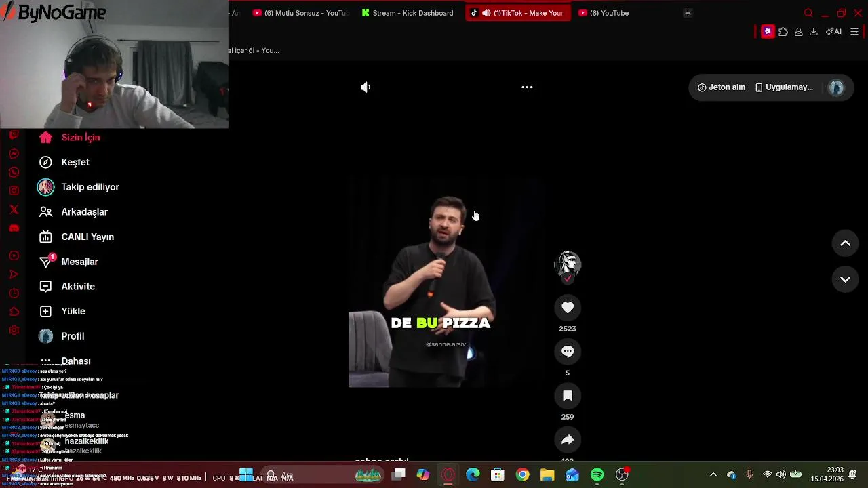Open File Explorer from the taskbar
The width and height of the screenshot is (868, 488).
coord(547,475)
